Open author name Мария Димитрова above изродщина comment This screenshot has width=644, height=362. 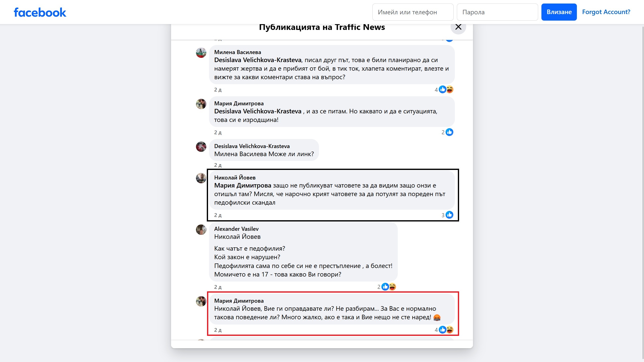(239, 104)
